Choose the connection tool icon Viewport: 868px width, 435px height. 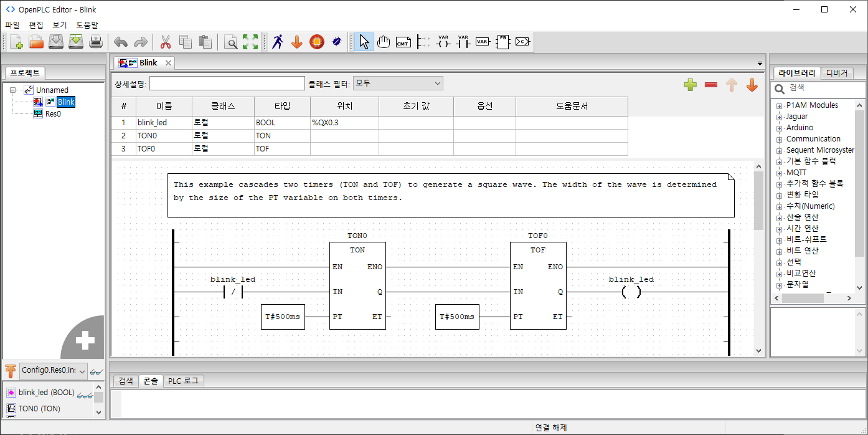point(522,42)
